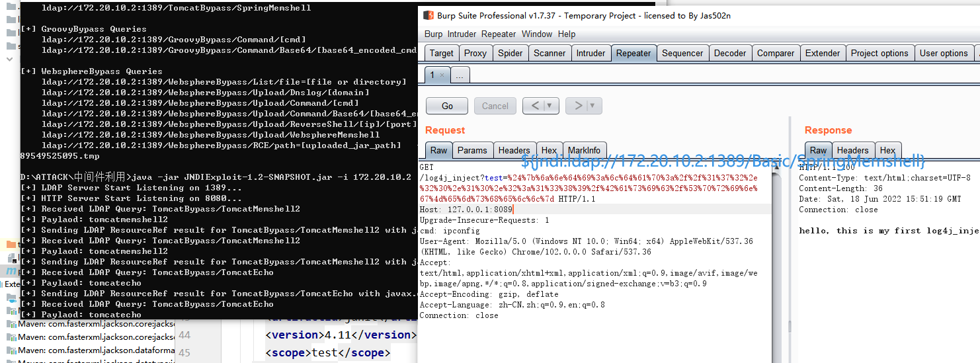Open the Hex tab under Request

coord(549,150)
